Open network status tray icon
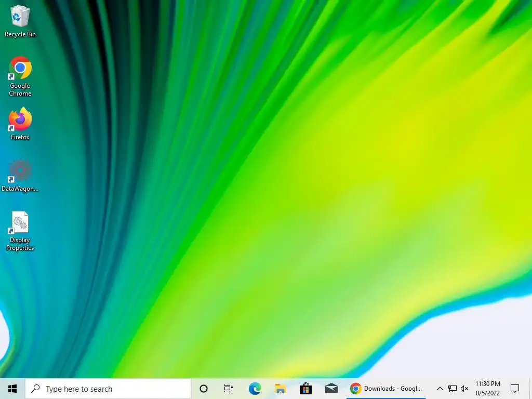This screenshot has width=532, height=399. (x=453, y=389)
